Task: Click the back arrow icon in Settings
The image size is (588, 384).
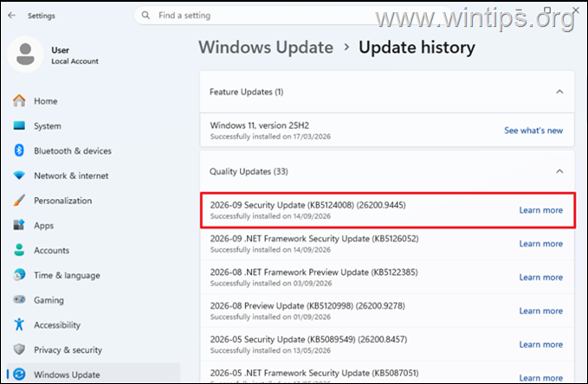Action: point(11,16)
